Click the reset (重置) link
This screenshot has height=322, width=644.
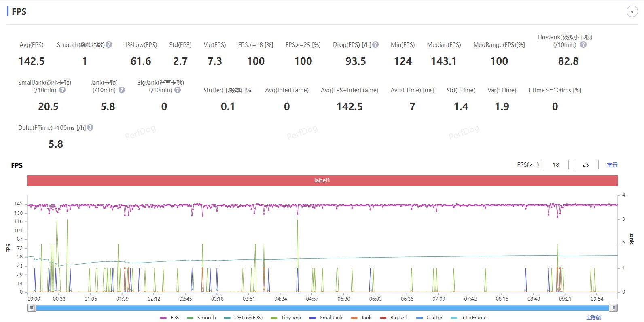(612, 165)
